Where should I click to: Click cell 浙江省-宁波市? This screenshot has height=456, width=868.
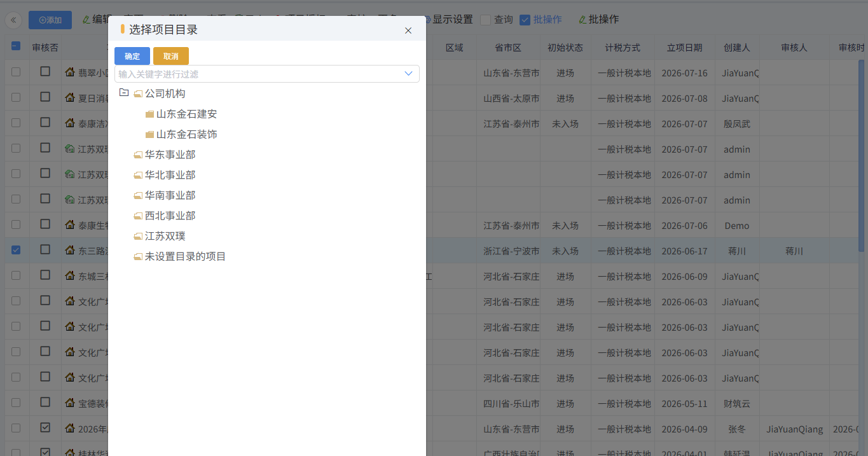[511, 251]
